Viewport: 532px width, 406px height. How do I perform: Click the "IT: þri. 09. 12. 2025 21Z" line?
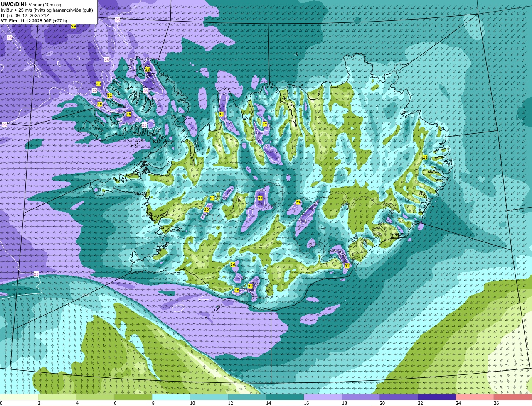coord(25,15)
